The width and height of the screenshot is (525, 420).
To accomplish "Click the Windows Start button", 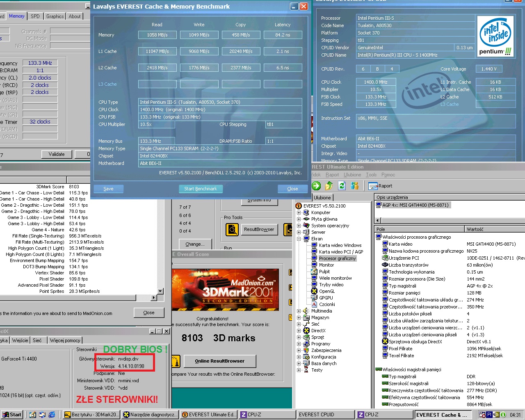I will (x=11, y=415).
